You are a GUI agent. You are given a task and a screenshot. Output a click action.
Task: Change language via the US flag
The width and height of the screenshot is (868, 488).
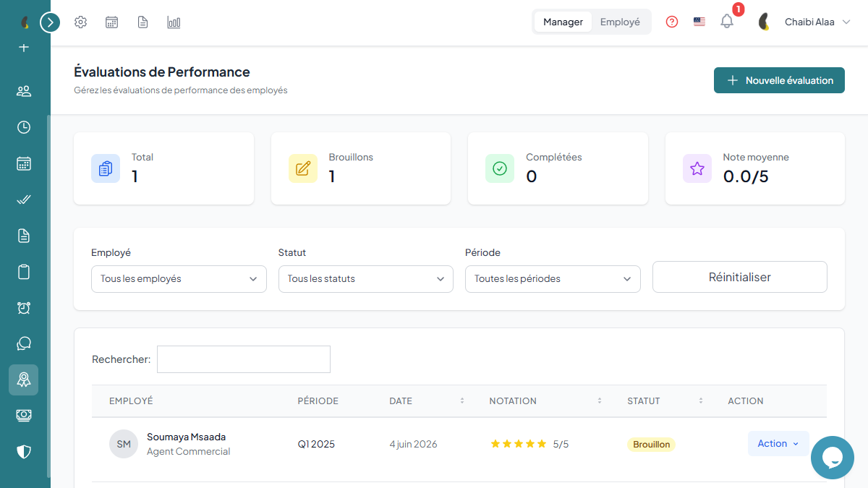click(x=699, y=22)
